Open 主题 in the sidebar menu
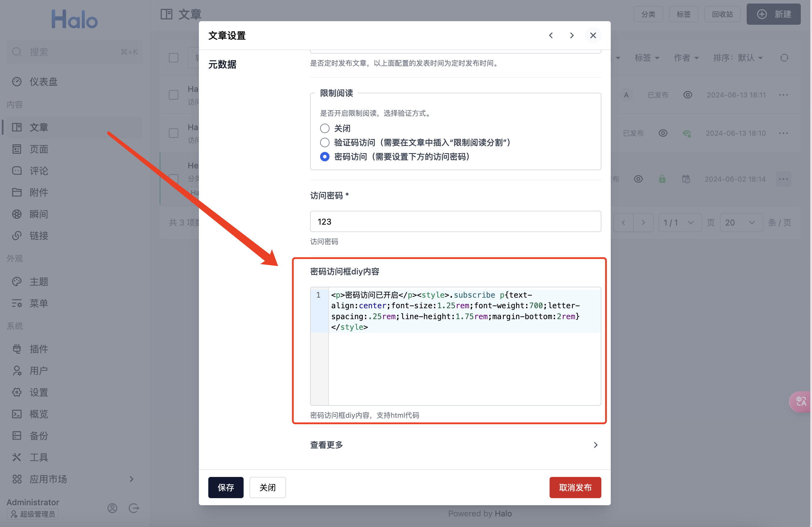The width and height of the screenshot is (812, 527). 74,281
